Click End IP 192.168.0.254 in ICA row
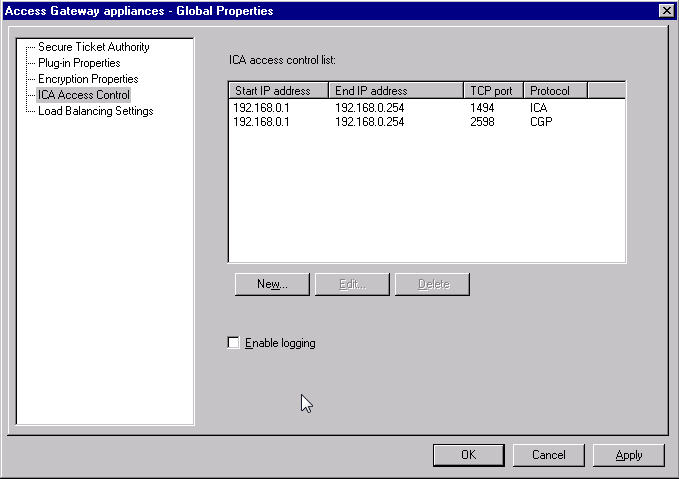 pos(369,107)
